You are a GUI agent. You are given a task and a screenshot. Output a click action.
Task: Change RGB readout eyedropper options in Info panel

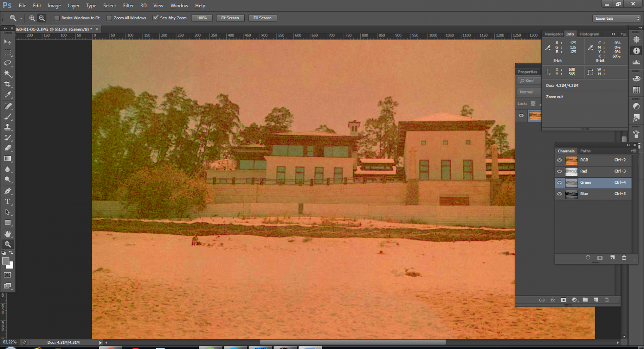(548, 48)
